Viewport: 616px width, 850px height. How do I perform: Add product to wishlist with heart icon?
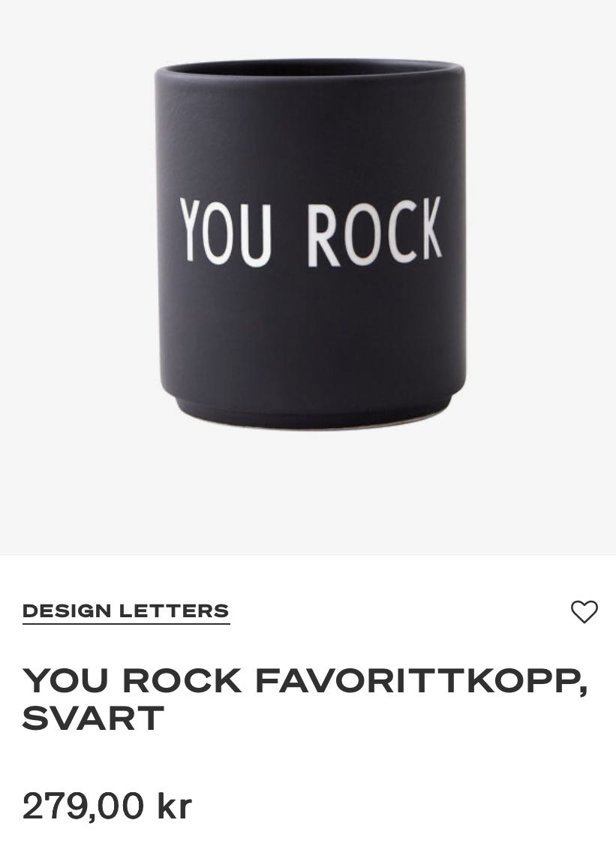pos(584,612)
